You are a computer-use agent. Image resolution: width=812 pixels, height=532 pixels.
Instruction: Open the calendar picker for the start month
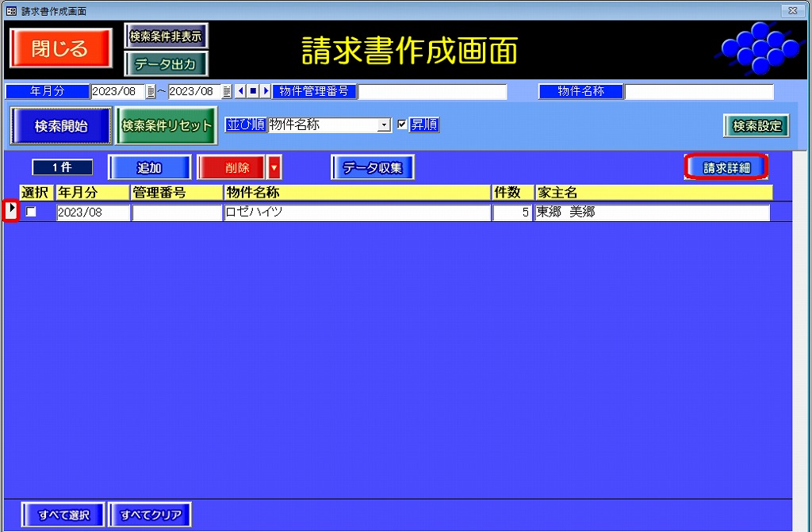tap(151, 92)
